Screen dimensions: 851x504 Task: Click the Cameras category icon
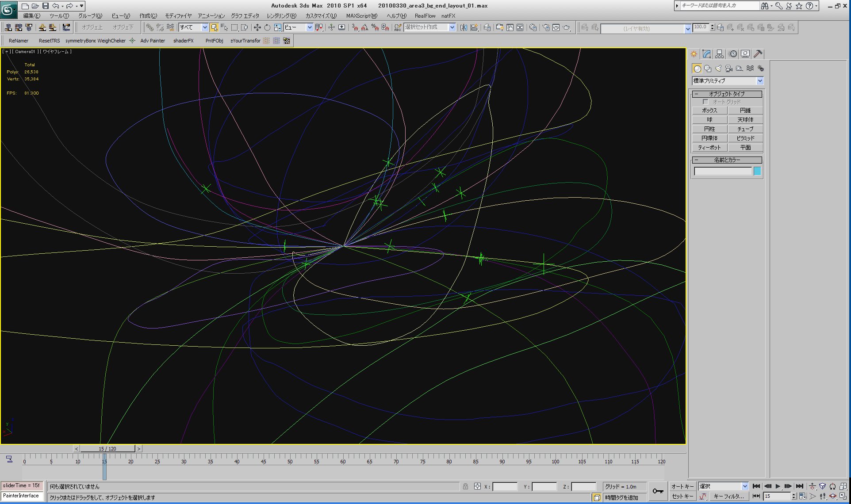coord(729,69)
